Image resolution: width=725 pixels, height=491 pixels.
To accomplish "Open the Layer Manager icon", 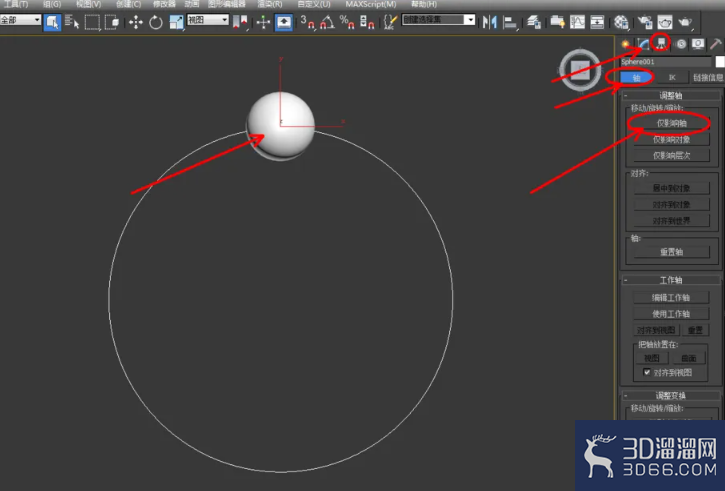I will [534, 22].
